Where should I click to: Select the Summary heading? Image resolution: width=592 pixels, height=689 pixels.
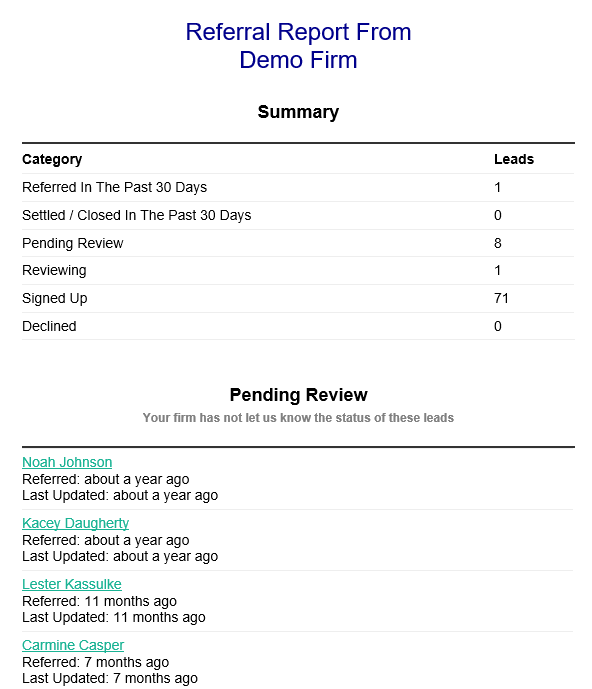point(298,112)
